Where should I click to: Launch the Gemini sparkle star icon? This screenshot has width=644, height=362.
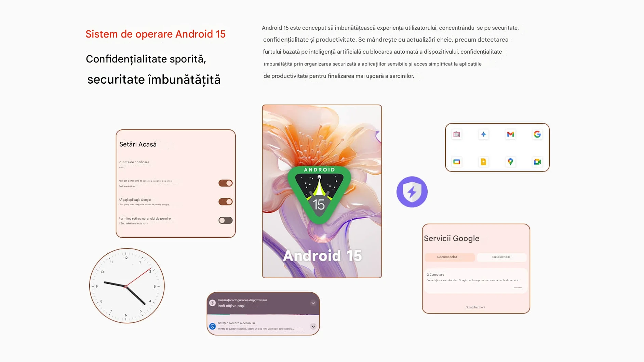(x=483, y=134)
